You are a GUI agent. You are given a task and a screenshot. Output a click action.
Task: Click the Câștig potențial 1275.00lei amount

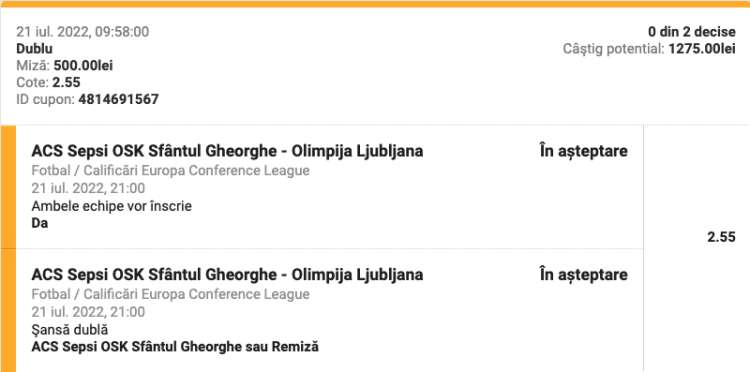click(702, 49)
